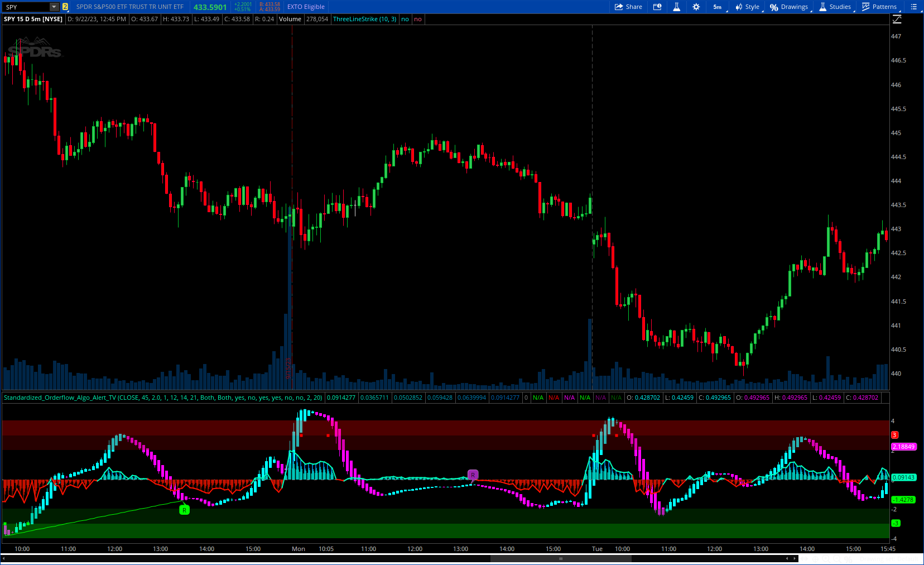Click the green -1.4278 value bubble

coord(903,500)
